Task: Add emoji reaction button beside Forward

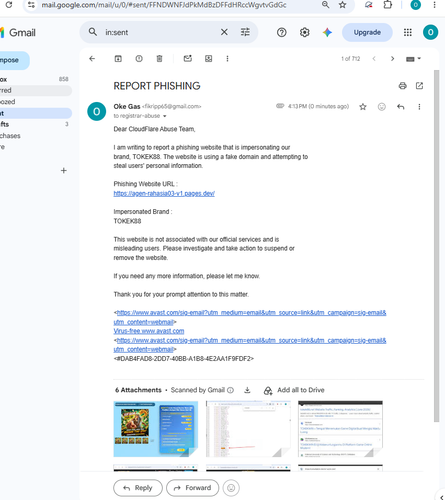Action: (231, 488)
